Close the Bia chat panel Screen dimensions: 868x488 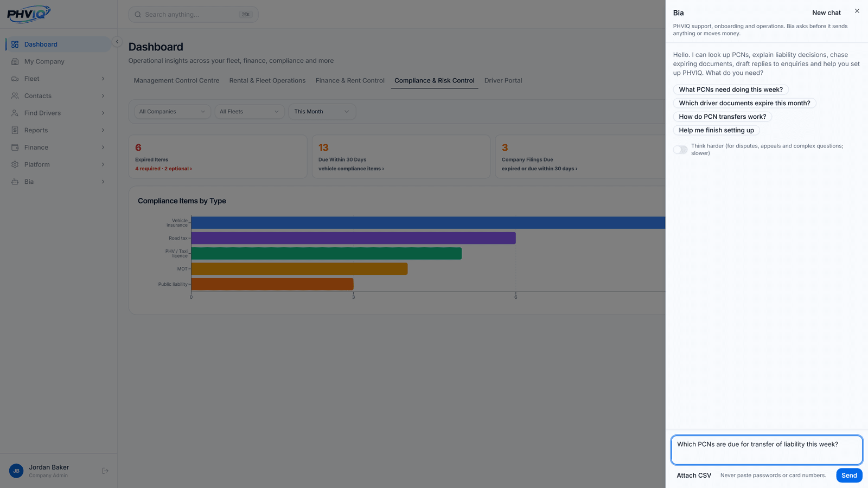coord(857,11)
